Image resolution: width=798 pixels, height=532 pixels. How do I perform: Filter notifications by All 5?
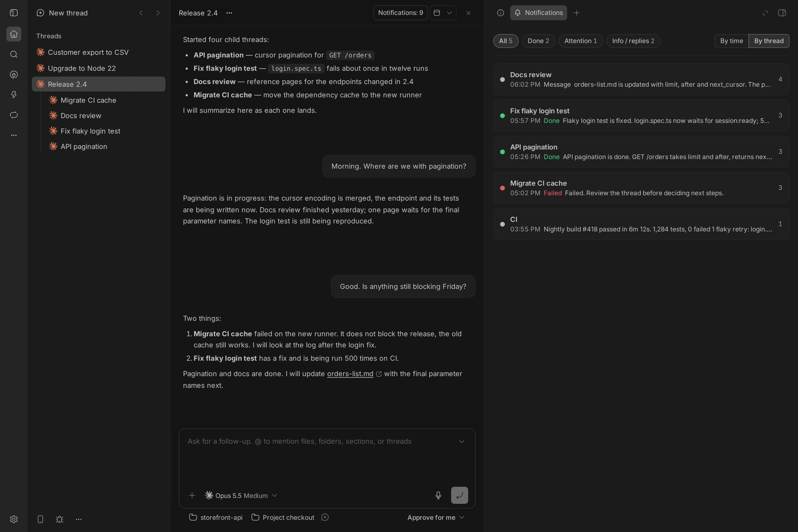tap(506, 41)
